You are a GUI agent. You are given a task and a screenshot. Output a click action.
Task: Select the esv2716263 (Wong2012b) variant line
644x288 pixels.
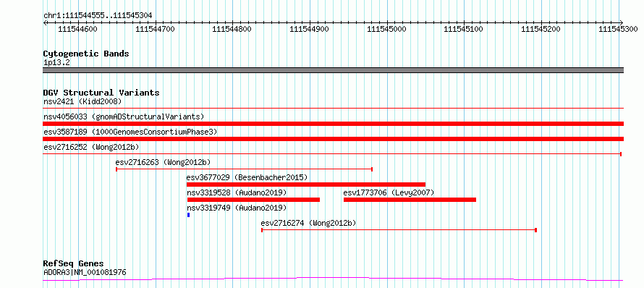(x=244, y=169)
